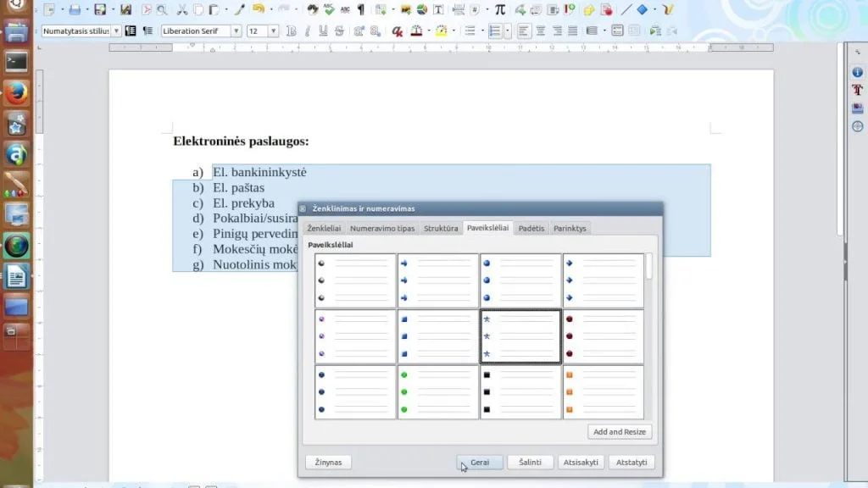Click the Cut scissors icon

pos(182,10)
